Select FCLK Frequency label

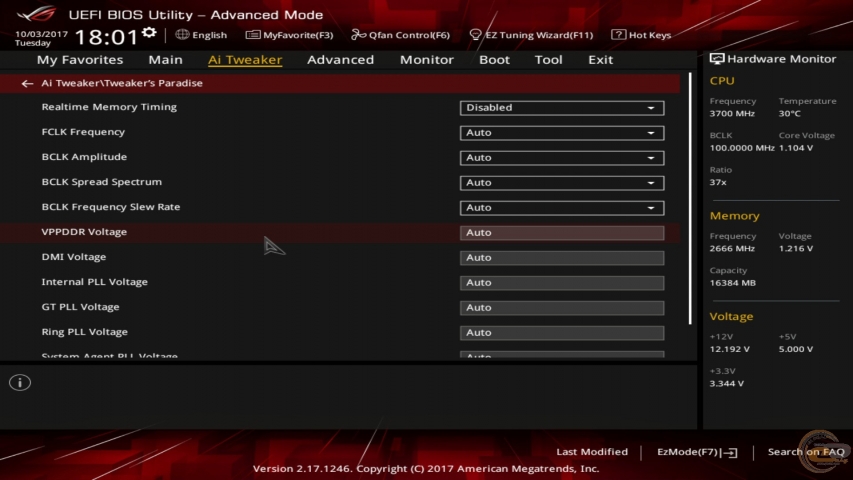click(x=83, y=132)
